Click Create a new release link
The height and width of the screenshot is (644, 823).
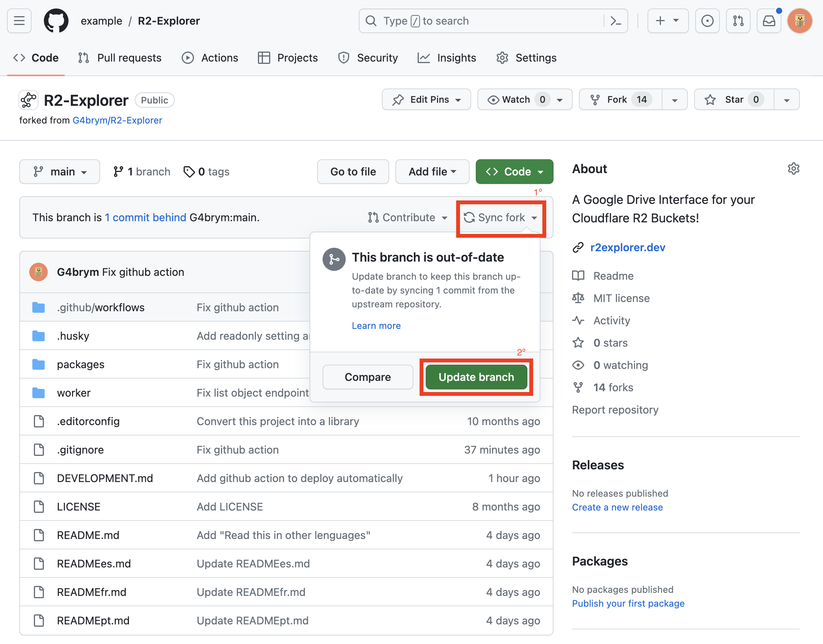click(x=617, y=507)
